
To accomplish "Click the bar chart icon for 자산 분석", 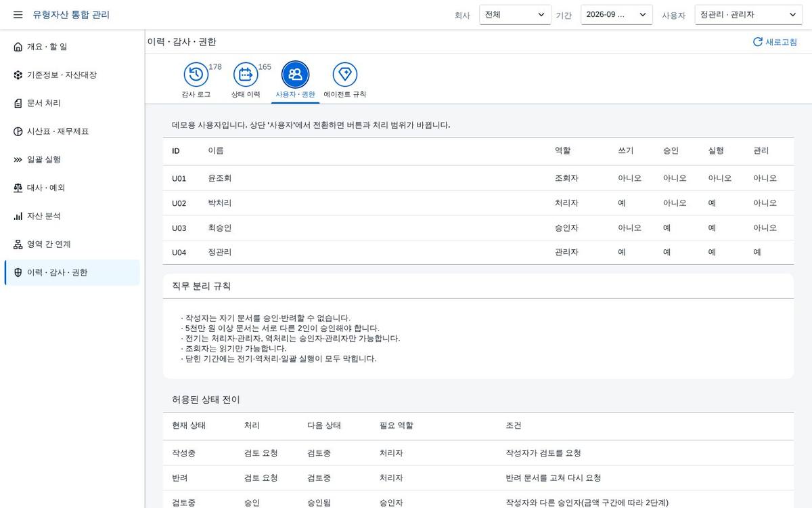I will tap(18, 216).
